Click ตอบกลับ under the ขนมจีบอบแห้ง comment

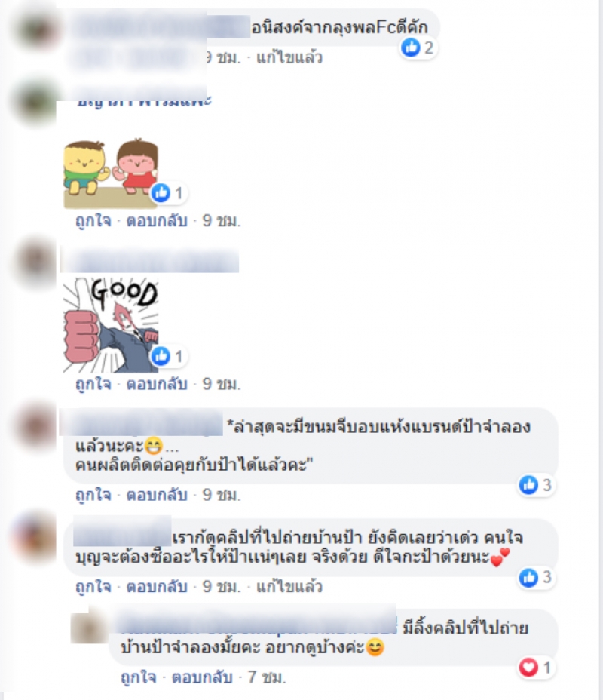point(157,495)
